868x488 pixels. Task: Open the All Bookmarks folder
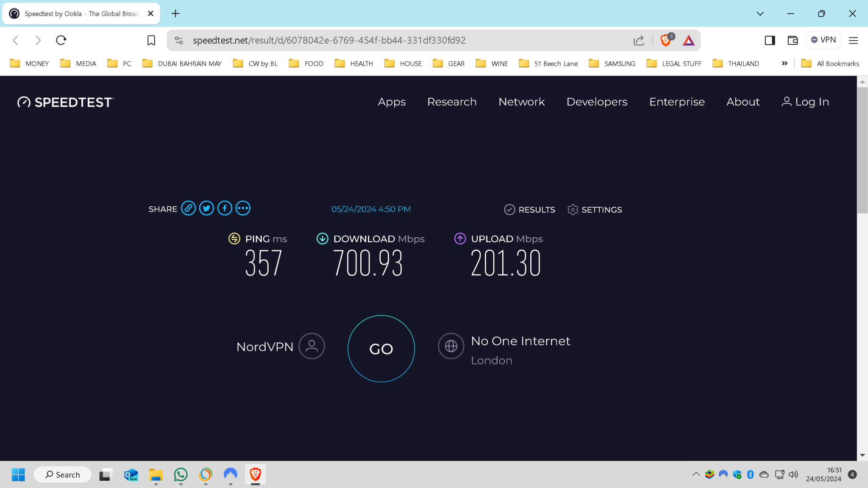830,64
